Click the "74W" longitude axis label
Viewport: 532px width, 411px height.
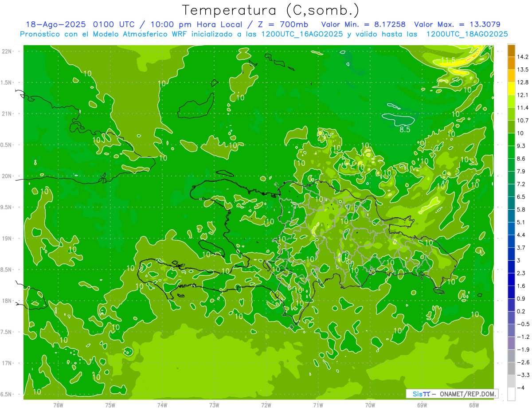pyautogui.click(x=162, y=405)
